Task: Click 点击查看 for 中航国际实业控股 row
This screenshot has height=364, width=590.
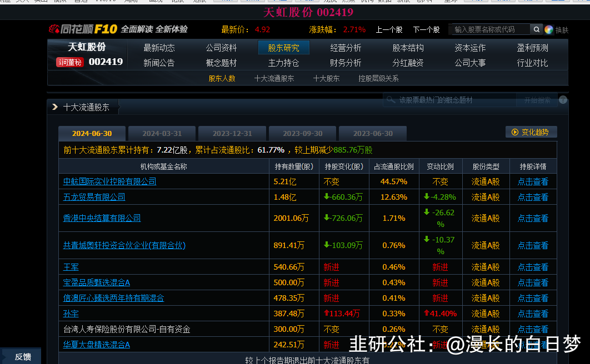Action: point(533,182)
